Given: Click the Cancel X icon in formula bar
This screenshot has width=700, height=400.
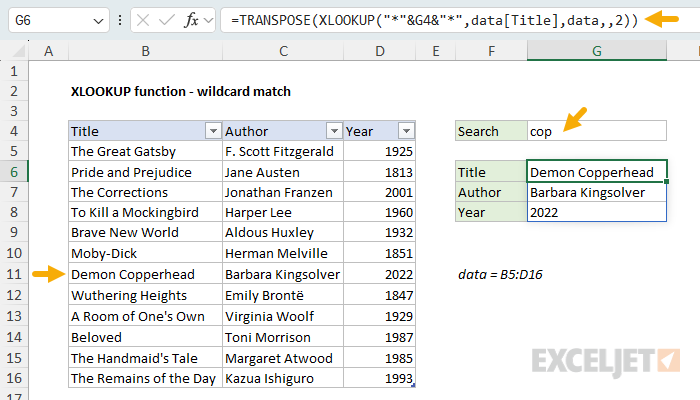Looking at the screenshot, I should coord(143,20).
